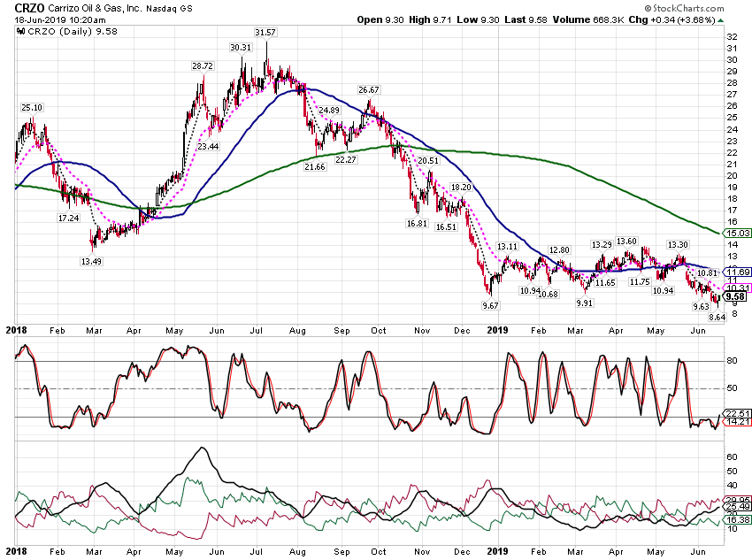The width and height of the screenshot is (752, 560).
Task: Click the 20.51 price label
Action: (428, 161)
